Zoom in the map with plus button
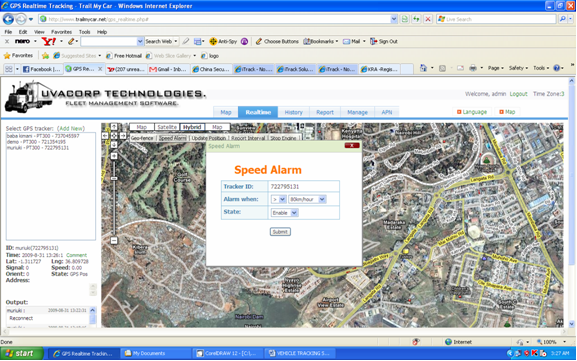Screen dimensions: 577x361 click(114, 156)
